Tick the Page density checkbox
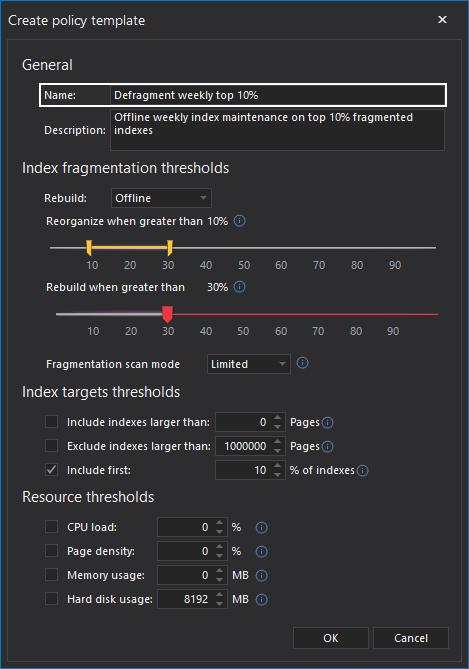Image resolution: width=469 pixels, height=669 pixels. click(52, 551)
